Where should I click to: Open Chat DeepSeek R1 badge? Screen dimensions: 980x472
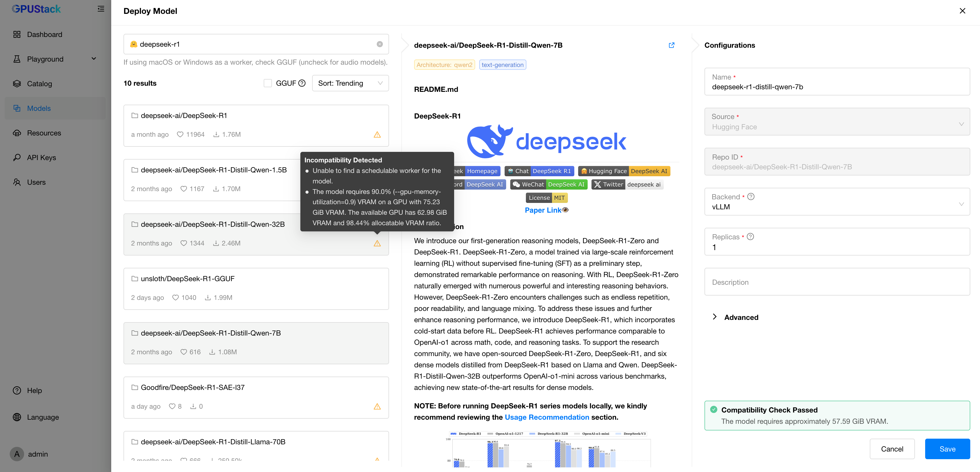(x=539, y=171)
